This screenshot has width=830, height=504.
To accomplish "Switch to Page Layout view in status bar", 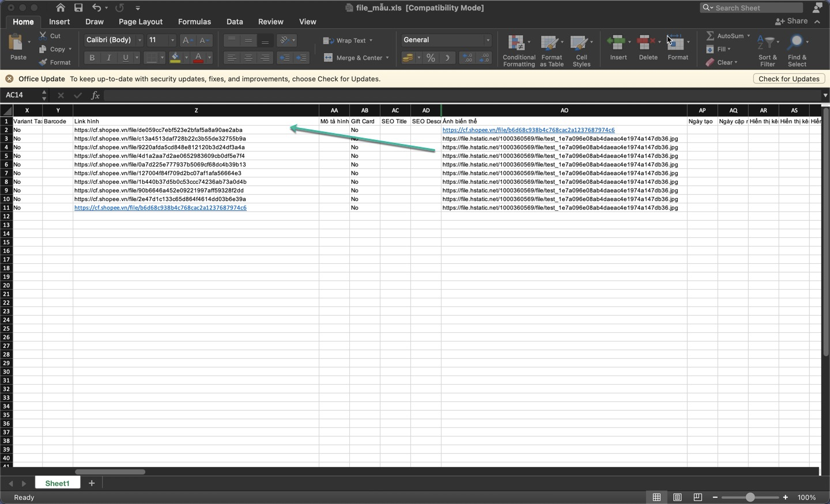I will (x=677, y=497).
